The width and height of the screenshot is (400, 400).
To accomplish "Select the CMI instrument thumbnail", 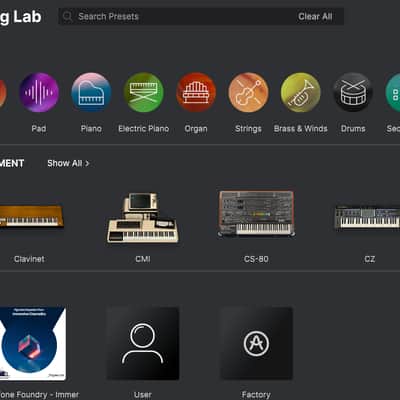I will point(143,217).
